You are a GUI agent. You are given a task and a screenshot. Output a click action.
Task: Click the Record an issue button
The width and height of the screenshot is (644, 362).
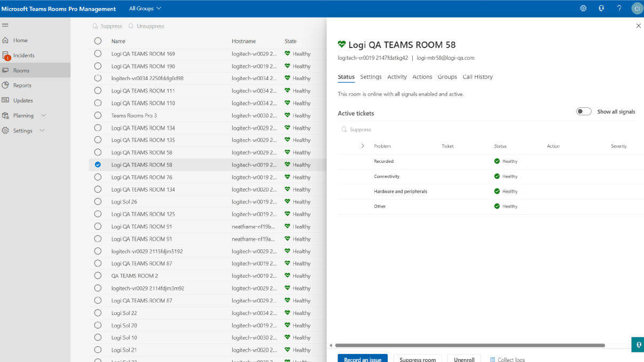point(363,359)
